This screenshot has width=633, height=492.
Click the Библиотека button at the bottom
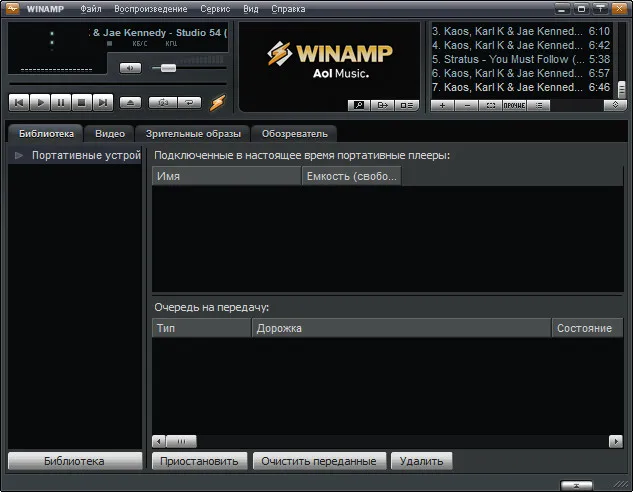click(75, 461)
